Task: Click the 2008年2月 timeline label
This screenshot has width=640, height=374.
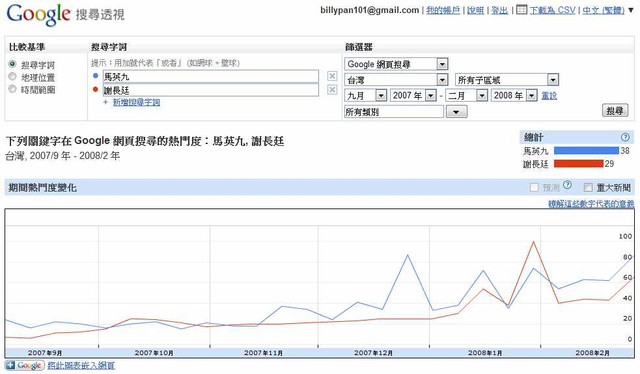Action: coord(593,353)
